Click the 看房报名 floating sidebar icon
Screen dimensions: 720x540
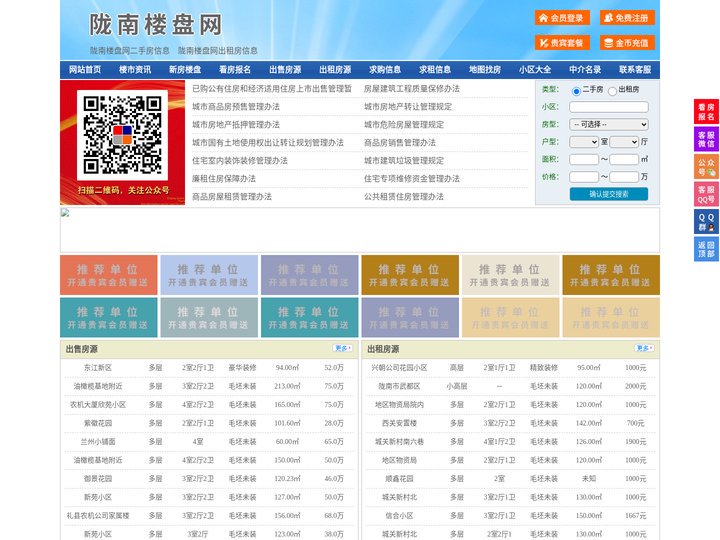(706, 112)
